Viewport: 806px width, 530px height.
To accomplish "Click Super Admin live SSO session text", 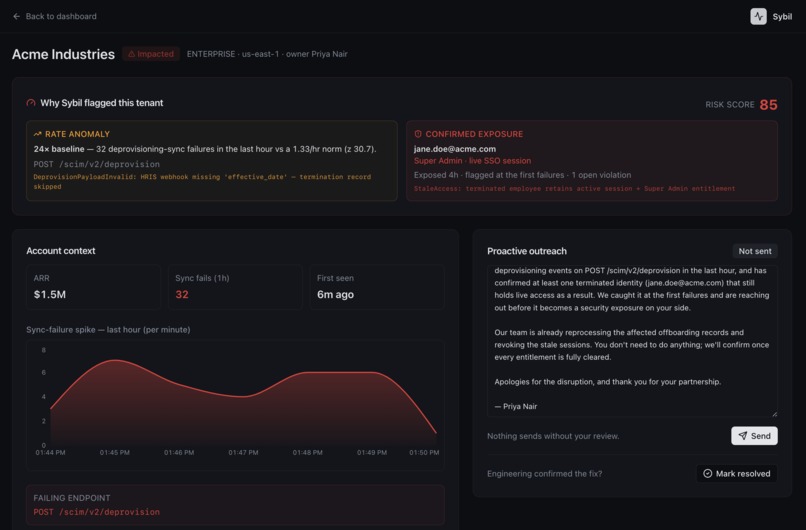I will (472, 161).
